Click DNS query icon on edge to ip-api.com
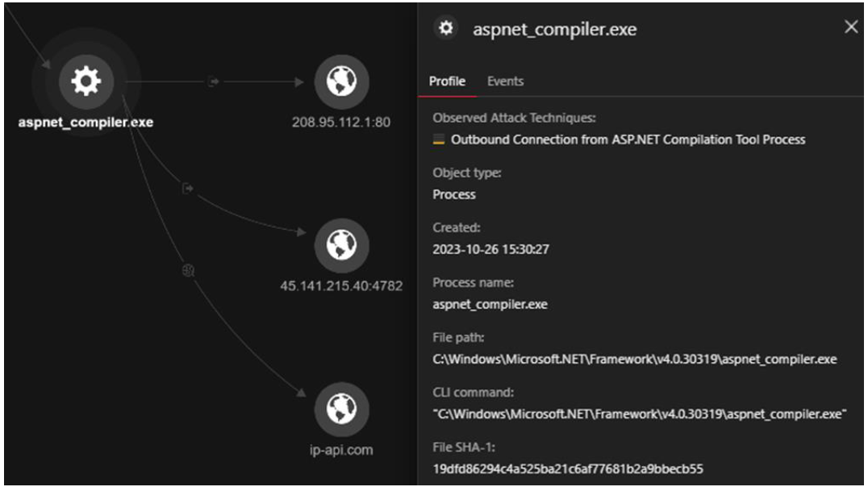Viewport: 868px width, 491px height. tap(188, 270)
